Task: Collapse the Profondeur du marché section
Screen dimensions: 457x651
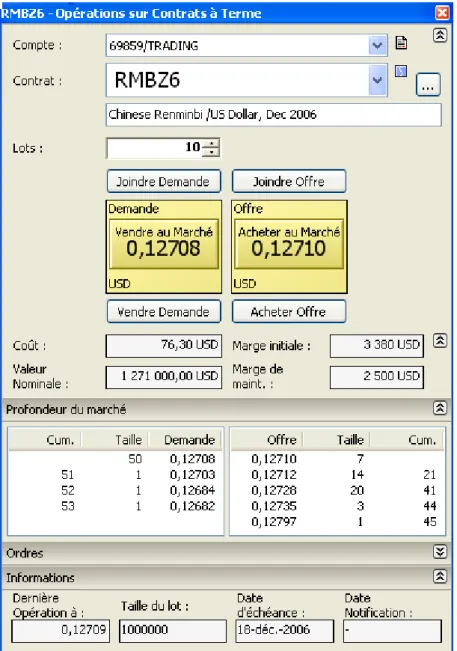Action: (x=440, y=408)
